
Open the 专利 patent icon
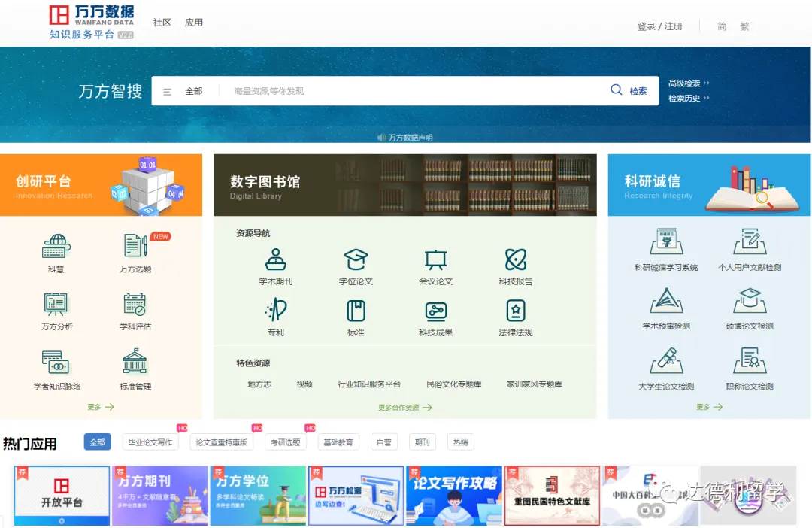pyautogui.click(x=275, y=310)
